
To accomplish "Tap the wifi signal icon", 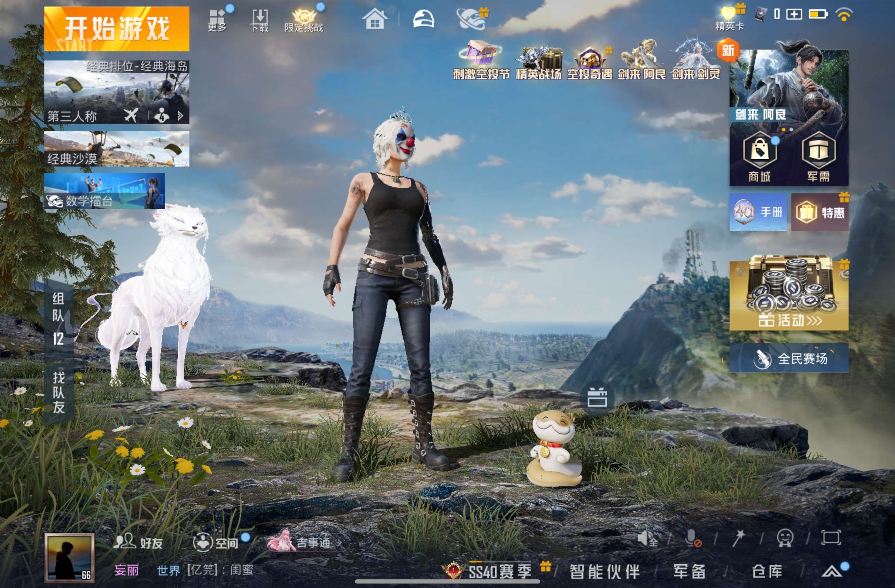I will (x=844, y=15).
